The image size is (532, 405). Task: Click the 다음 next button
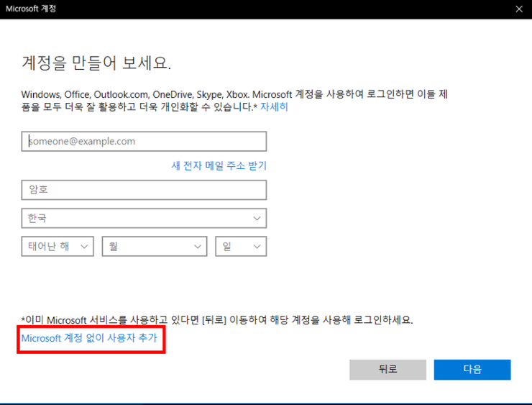(x=472, y=369)
